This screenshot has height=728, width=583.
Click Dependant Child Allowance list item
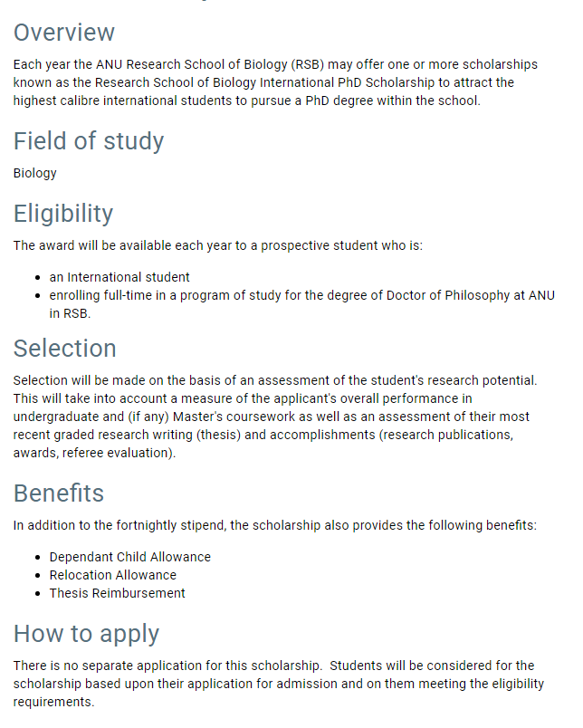tap(130, 557)
